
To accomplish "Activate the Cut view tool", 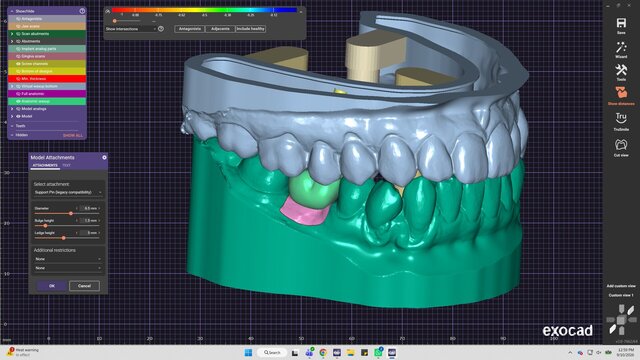I will [x=621, y=144].
